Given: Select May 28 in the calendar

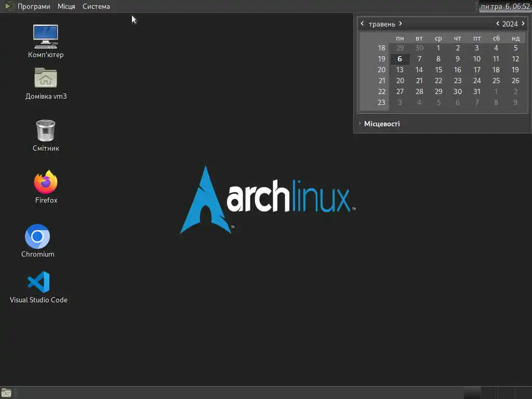Looking at the screenshot, I should click(x=419, y=91).
